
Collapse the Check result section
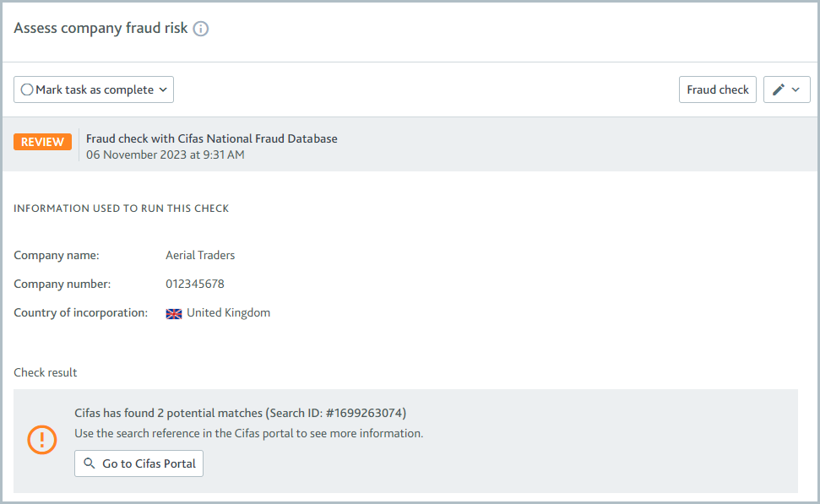point(45,371)
